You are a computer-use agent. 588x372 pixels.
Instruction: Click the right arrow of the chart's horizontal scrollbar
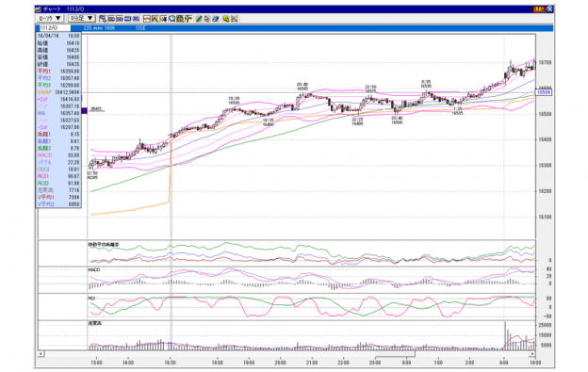coord(531,354)
